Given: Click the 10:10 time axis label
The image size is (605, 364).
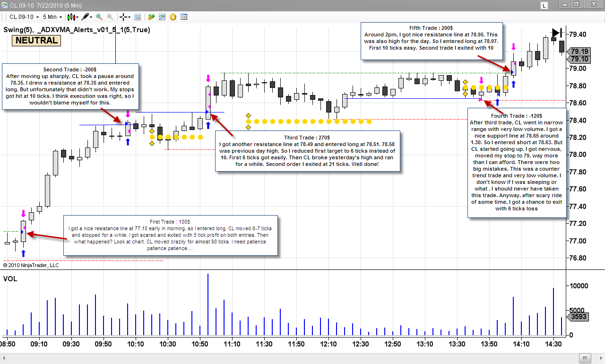Looking at the screenshot, I should (x=136, y=344).
